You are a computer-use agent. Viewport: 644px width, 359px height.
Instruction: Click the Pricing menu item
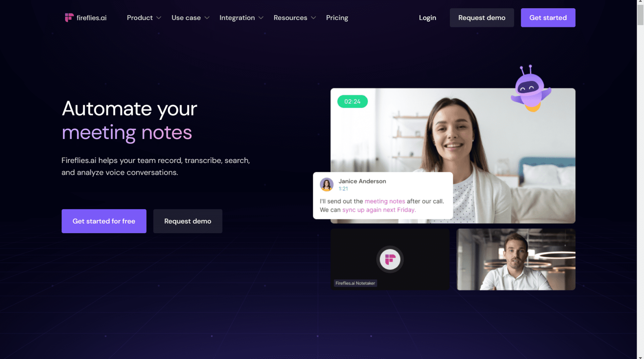(x=337, y=18)
